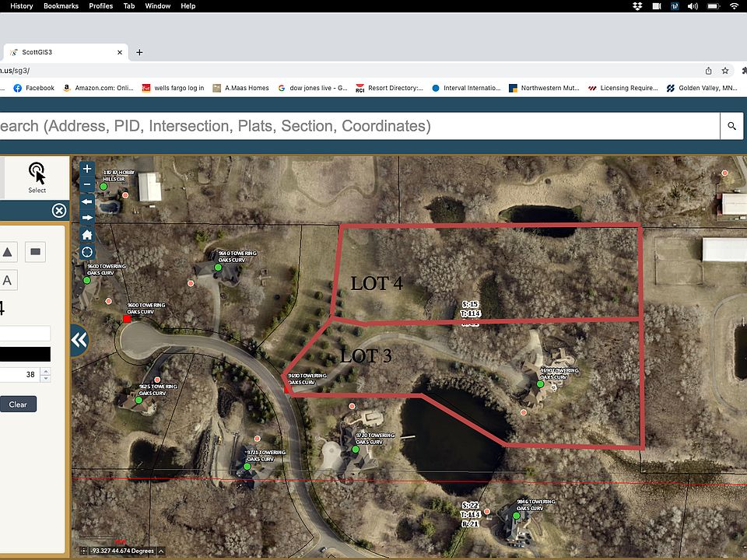Open the Bookmarks menu

point(61,5)
